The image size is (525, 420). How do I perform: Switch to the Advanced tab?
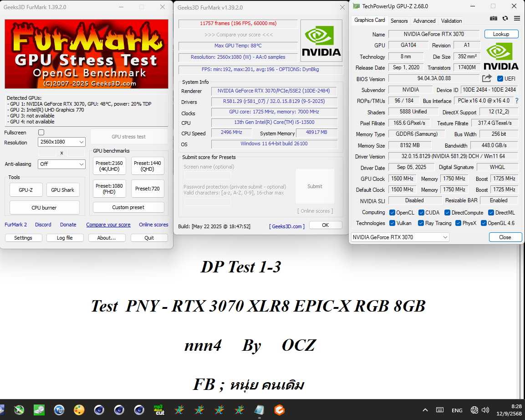[424, 20]
